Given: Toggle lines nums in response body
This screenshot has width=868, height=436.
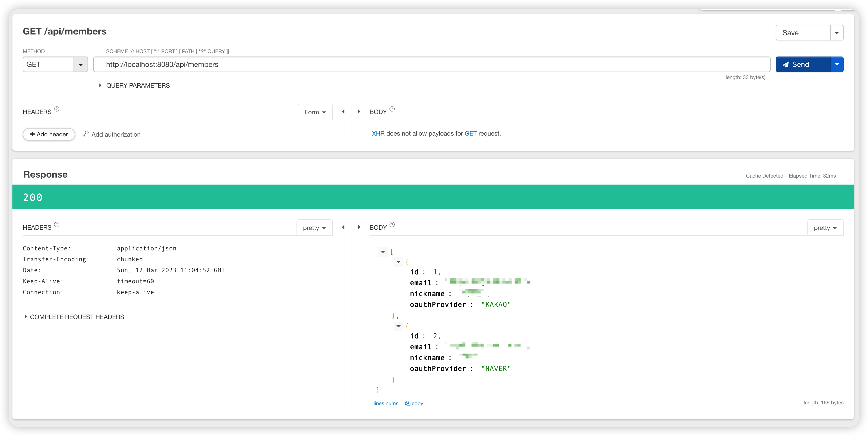Looking at the screenshot, I should click(x=386, y=403).
